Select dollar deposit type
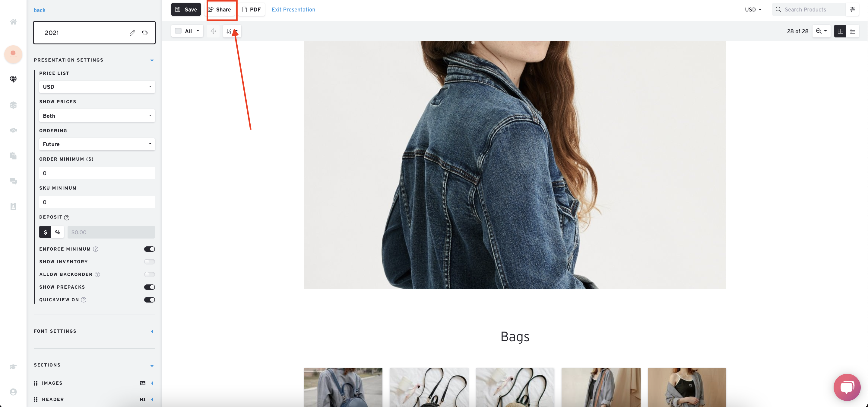 pos(45,232)
